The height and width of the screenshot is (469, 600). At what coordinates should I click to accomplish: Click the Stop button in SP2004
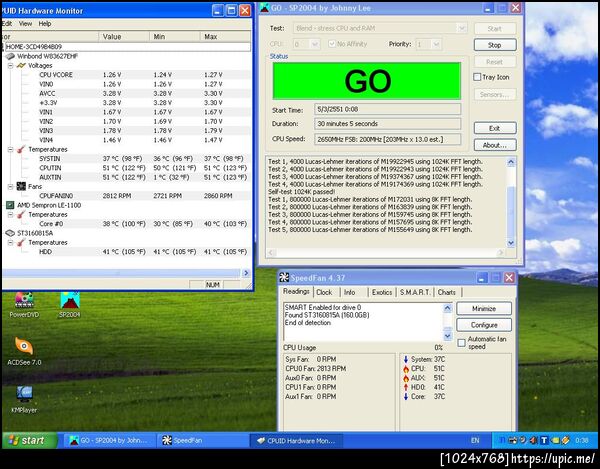click(495, 45)
